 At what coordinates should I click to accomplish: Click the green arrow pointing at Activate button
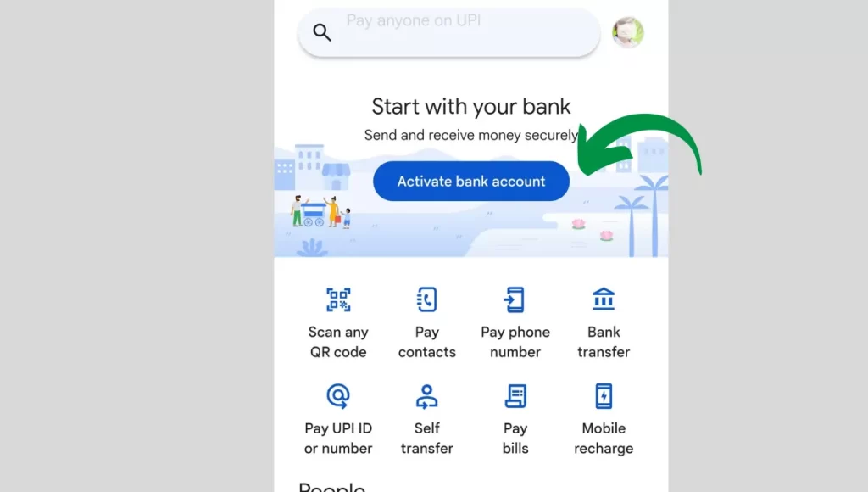pyautogui.click(x=639, y=144)
